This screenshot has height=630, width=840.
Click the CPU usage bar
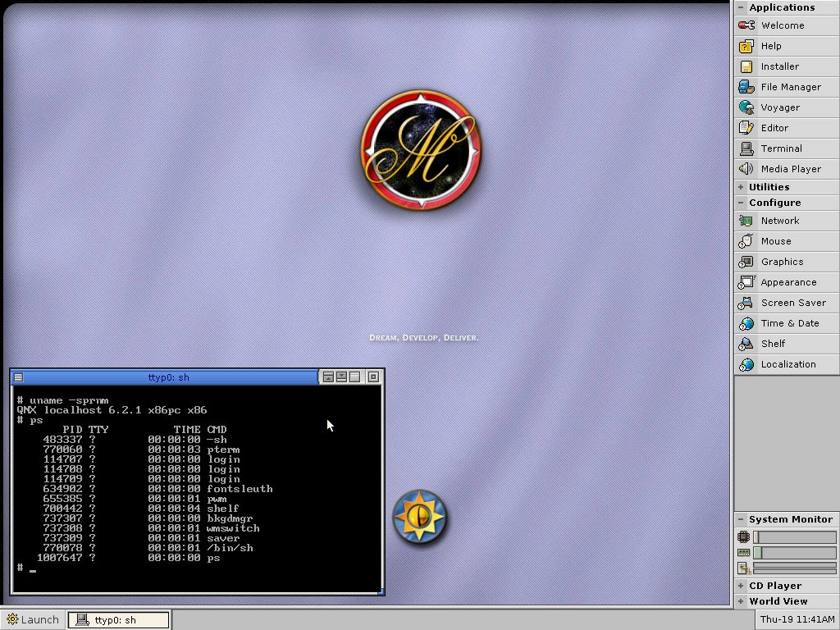tap(794, 536)
